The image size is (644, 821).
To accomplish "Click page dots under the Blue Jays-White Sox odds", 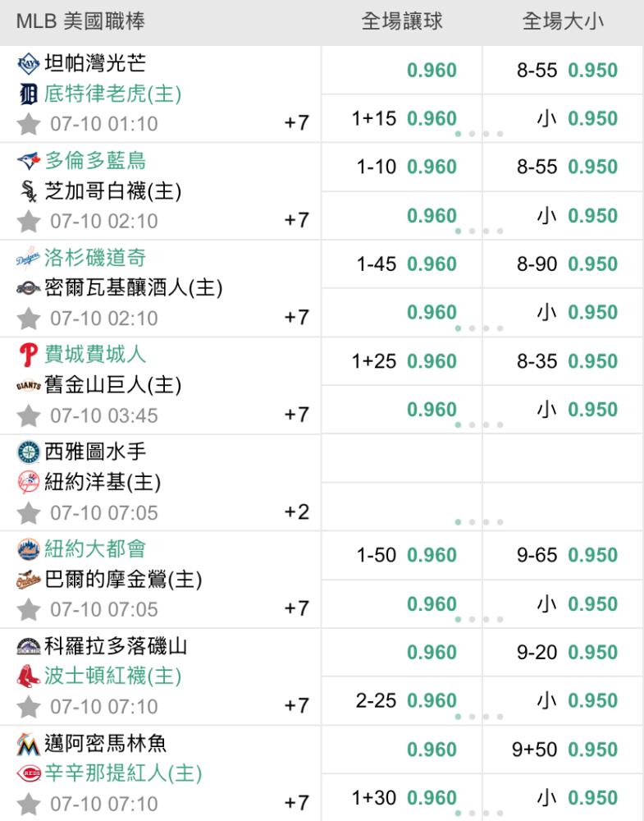I will [x=479, y=231].
